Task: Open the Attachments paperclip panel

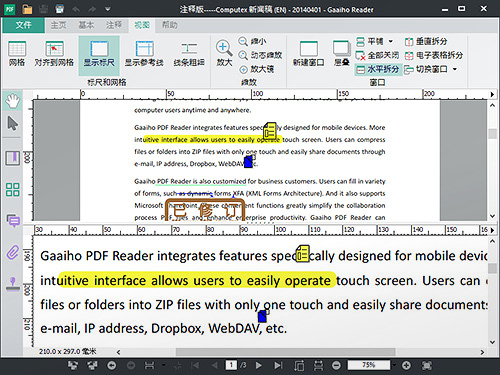Action: pos(13,252)
